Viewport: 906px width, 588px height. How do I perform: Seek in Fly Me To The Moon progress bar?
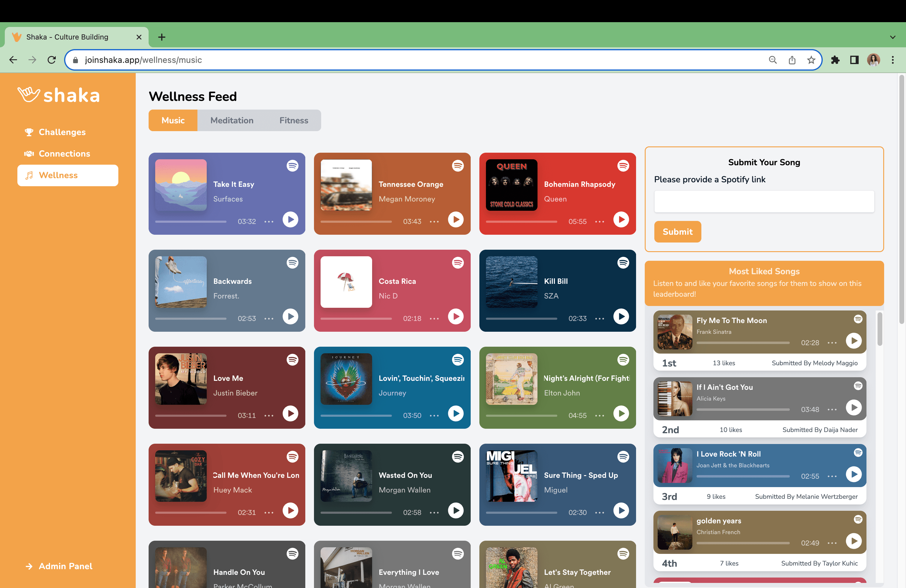(x=743, y=343)
